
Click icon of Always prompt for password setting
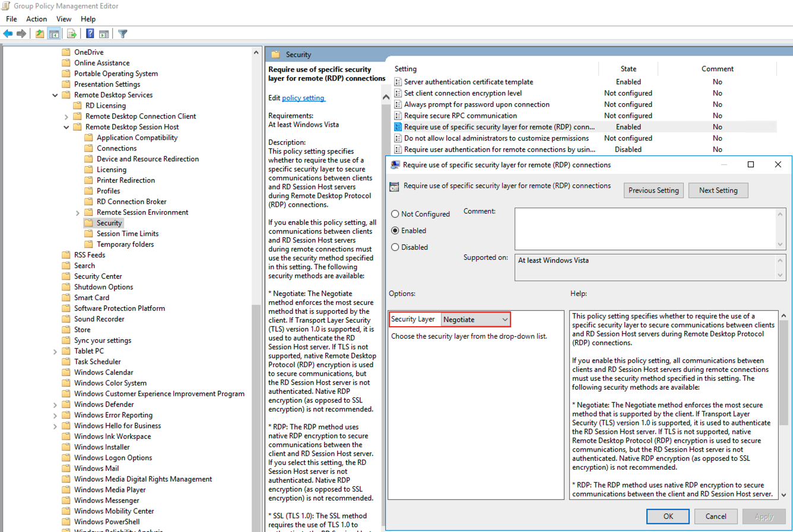click(x=398, y=104)
